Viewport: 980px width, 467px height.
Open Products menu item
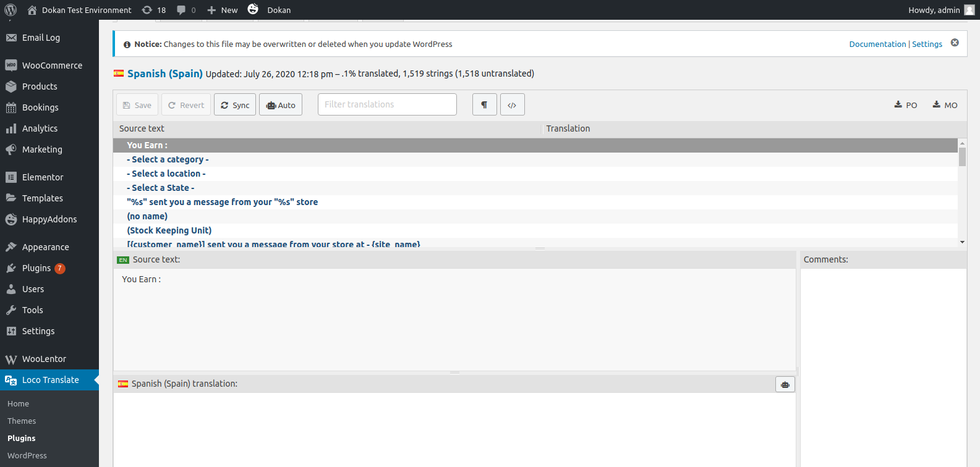click(x=49, y=86)
